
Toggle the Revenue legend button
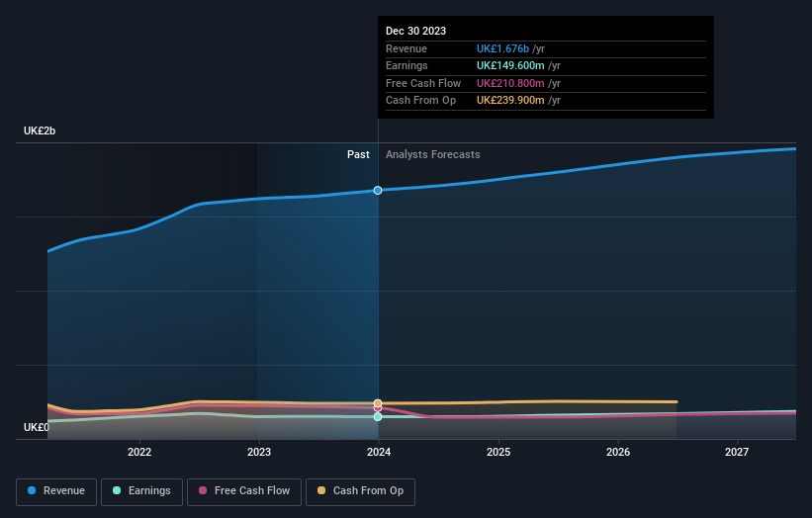pyautogui.click(x=56, y=491)
